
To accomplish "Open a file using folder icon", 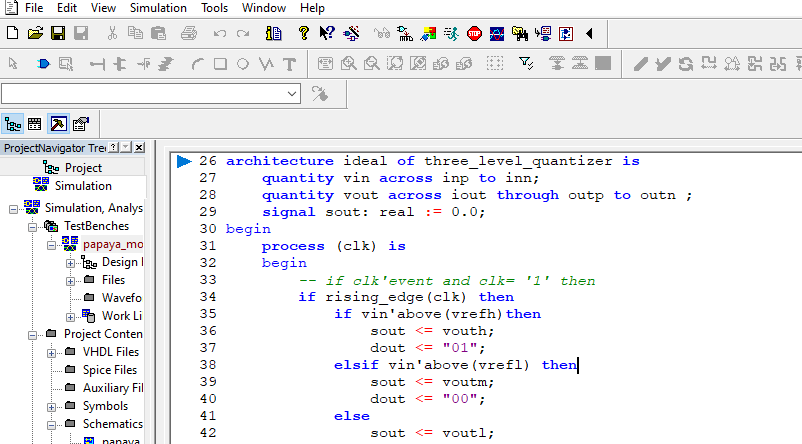I will click(35, 34).
